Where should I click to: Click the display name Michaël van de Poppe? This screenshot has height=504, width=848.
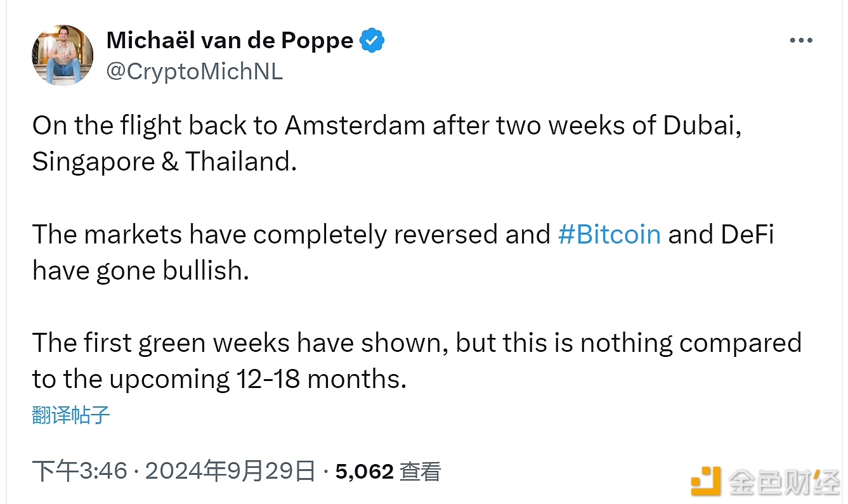pyautogui.click(x=230, y=41)
